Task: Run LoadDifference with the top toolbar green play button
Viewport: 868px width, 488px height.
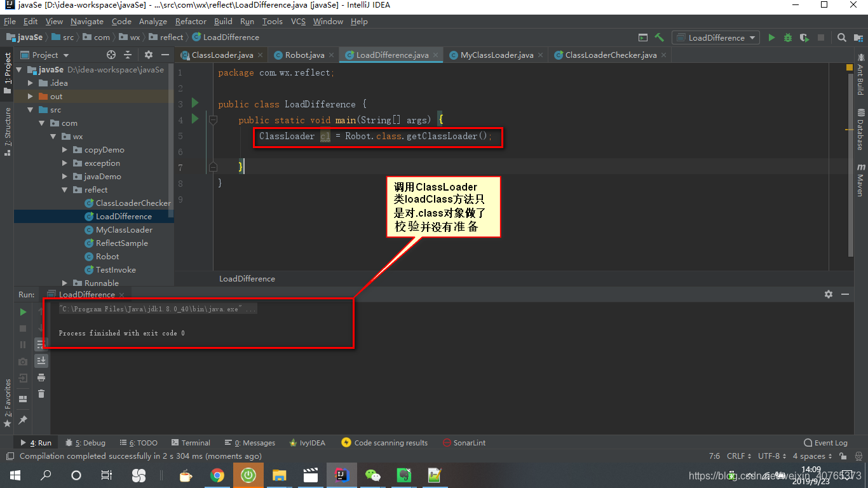Action: tap(771, 37)
